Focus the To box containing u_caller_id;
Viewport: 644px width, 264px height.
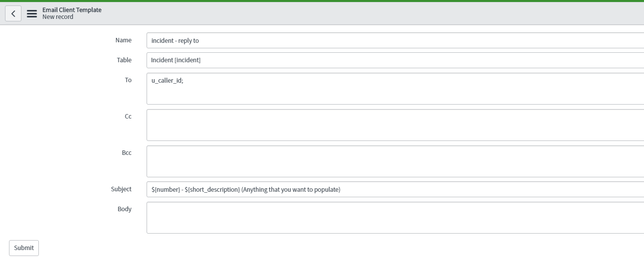click(x=395, y=89)
